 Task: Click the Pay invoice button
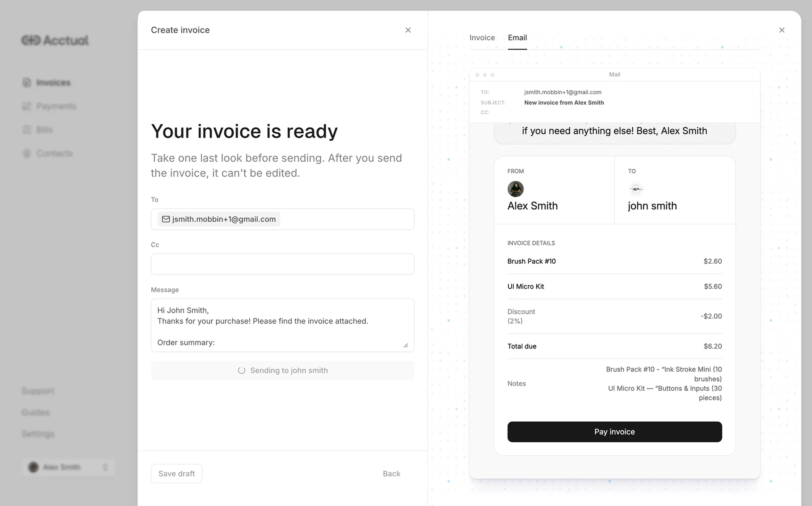pos(614,431)
